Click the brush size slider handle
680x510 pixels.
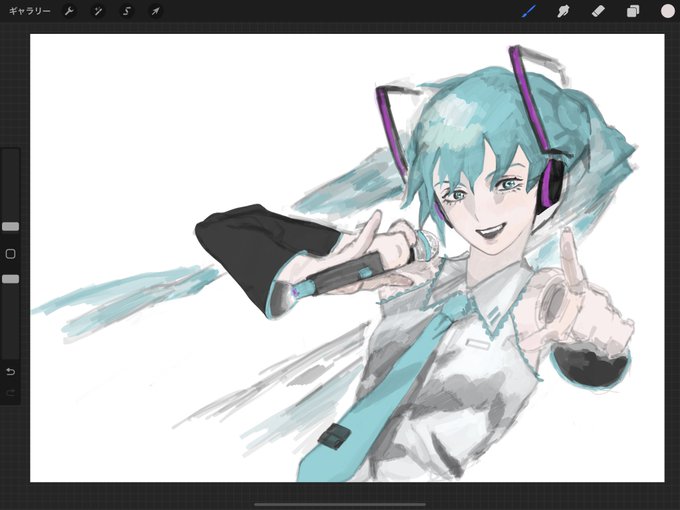point(10,226)
